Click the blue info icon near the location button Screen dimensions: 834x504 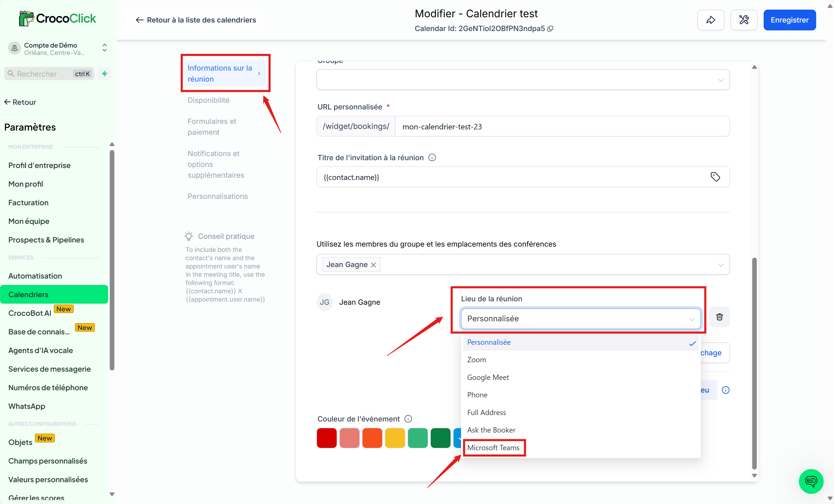coord(726,390)
